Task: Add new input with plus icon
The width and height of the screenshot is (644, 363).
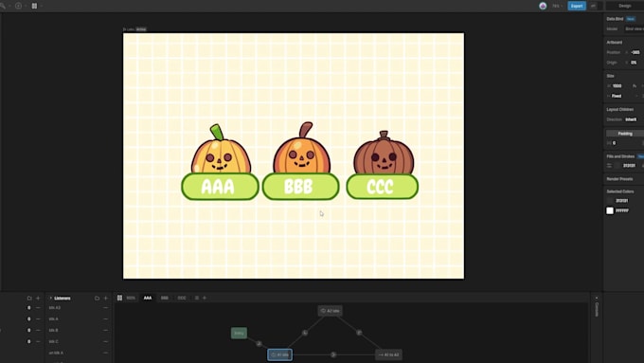Action: pos(38,298)
